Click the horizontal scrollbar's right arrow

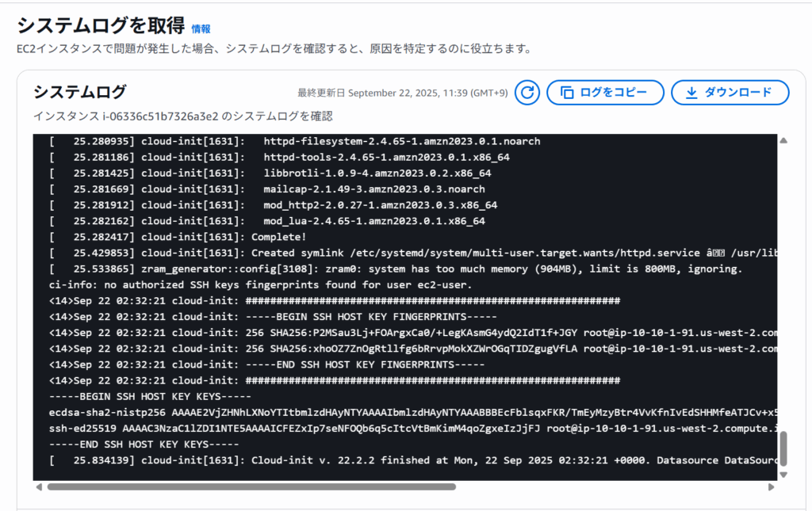tap(771, 486)
